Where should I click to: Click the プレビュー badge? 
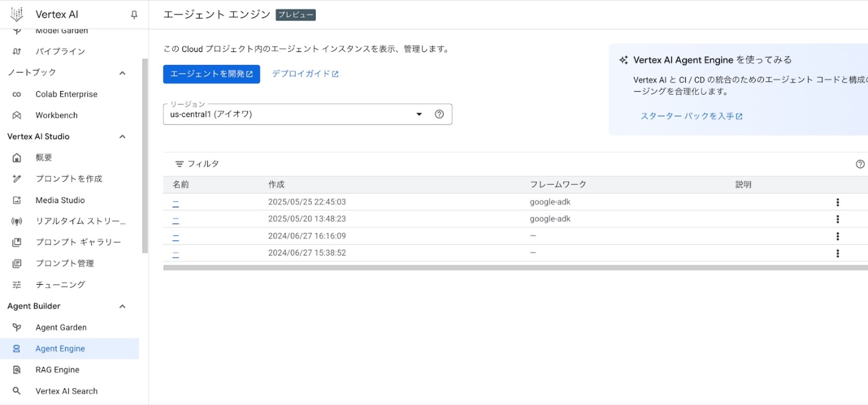pyautogui.click(x=296, y=15)
